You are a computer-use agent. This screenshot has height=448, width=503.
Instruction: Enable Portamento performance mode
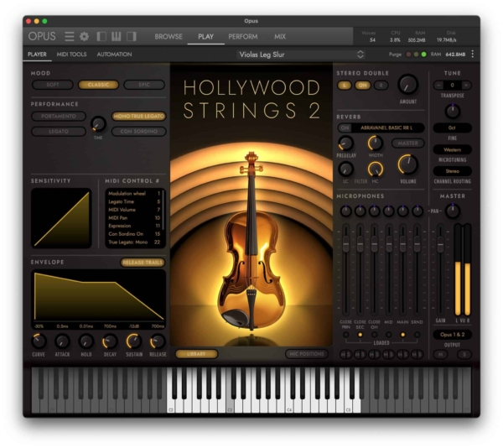coord(59,116)
